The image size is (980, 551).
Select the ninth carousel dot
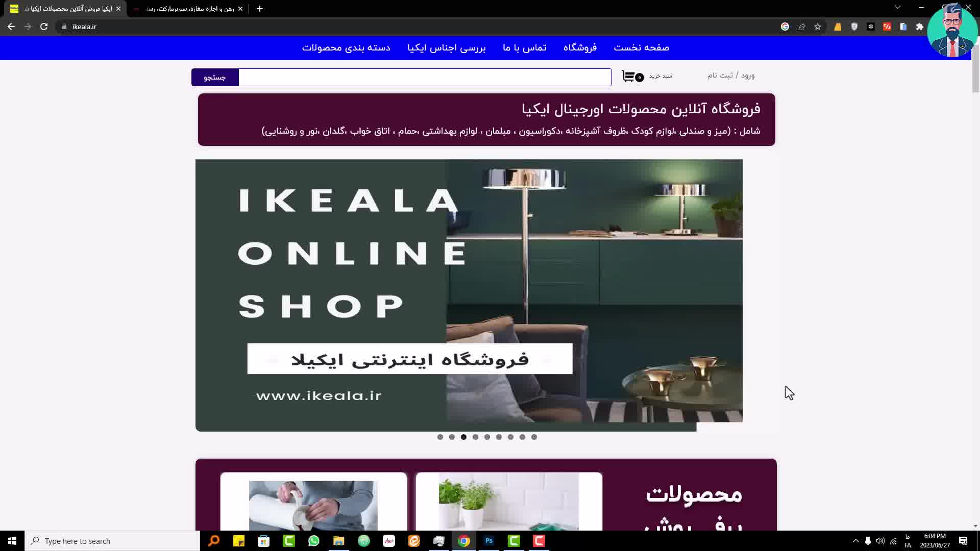(534, 437)
